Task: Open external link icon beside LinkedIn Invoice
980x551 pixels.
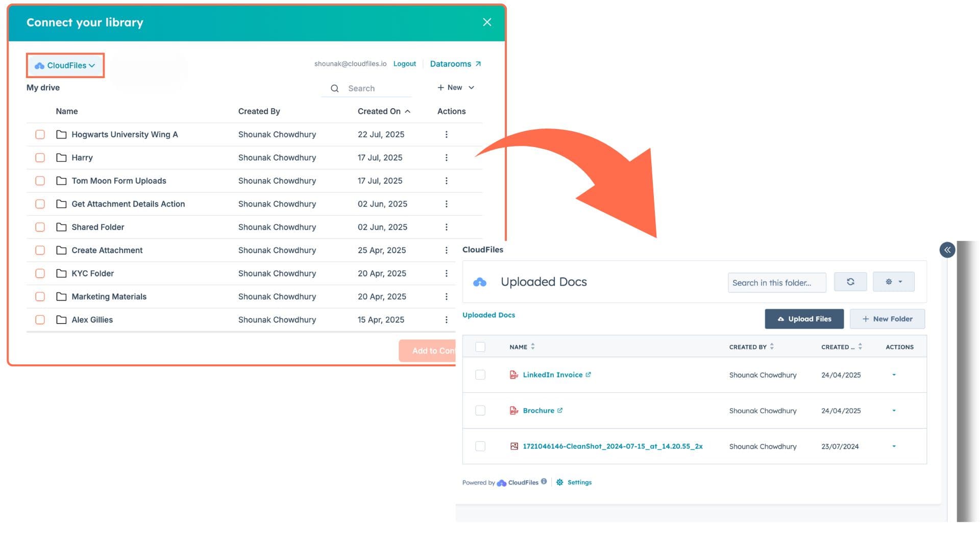Action: pos(588,374)
